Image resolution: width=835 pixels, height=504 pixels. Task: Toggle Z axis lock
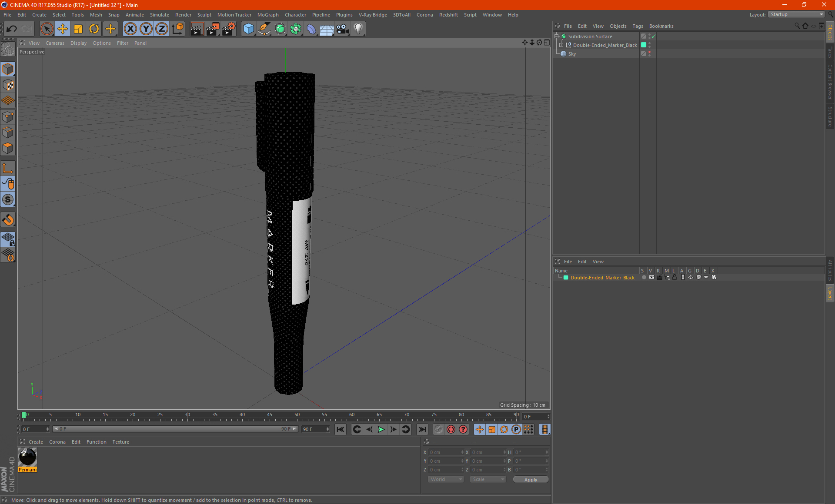click(162, 29)
